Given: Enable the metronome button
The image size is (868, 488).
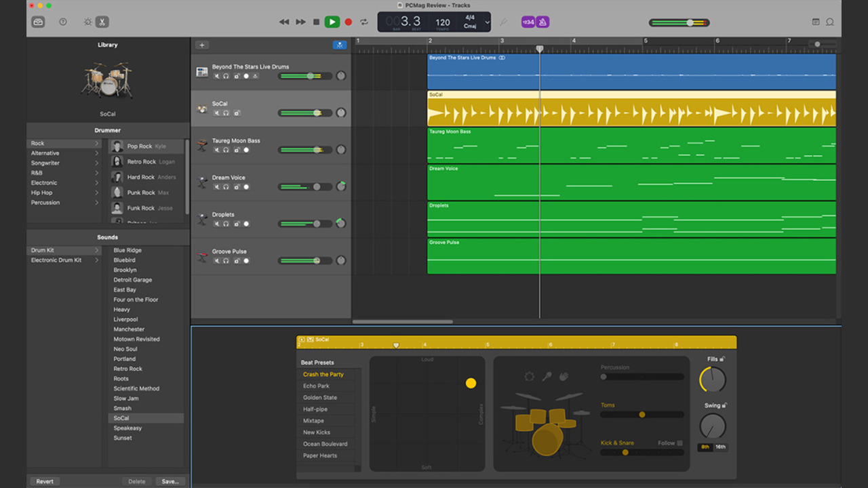Looking at the screenshot, I should tap(542, 22).
